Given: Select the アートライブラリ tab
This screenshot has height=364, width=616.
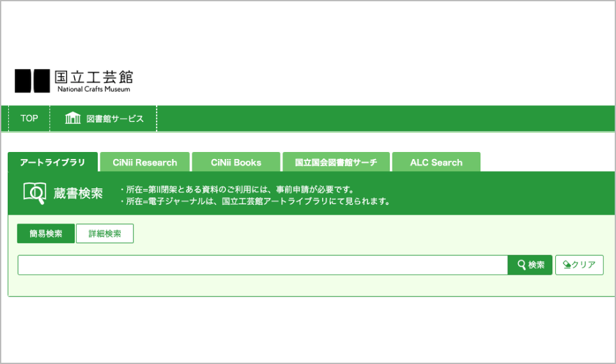Looking at the screenshot, I should (x=52, y=162).
